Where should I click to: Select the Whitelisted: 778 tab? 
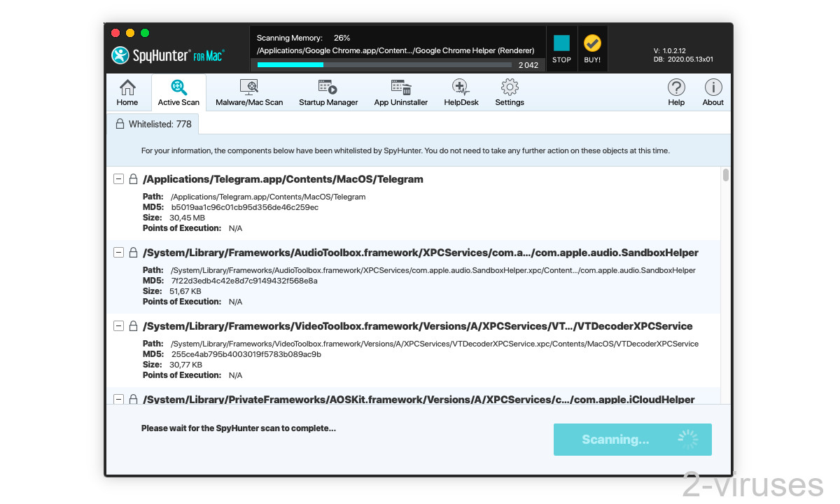153,124
